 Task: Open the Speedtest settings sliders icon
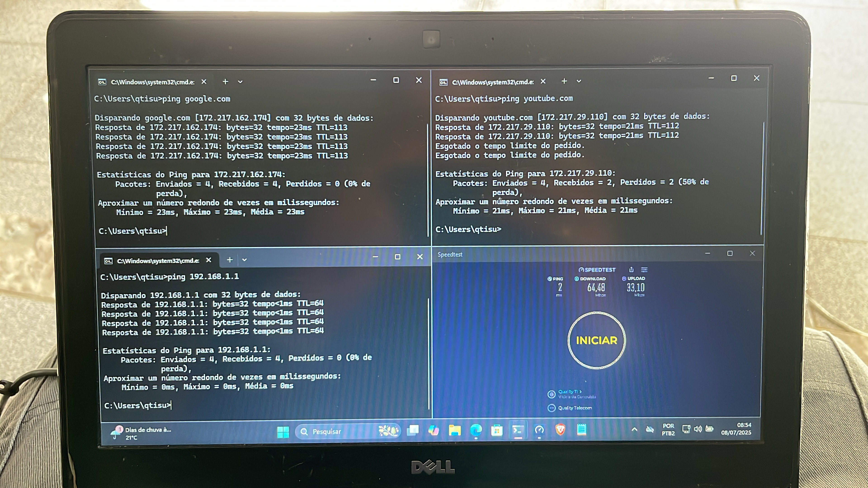(644, 270)
